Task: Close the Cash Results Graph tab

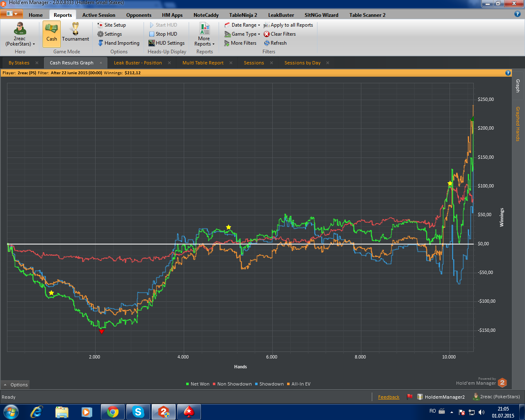Action: [100, 63]
